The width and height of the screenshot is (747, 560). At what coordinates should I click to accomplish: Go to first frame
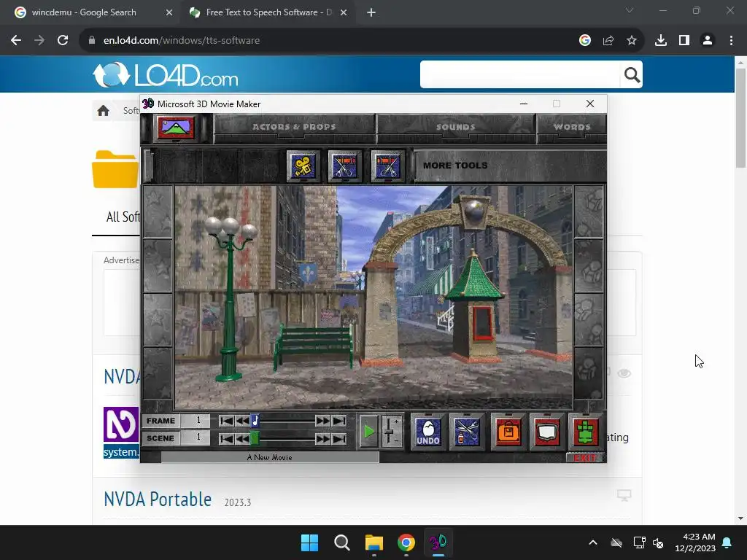(x=226, y=421)
